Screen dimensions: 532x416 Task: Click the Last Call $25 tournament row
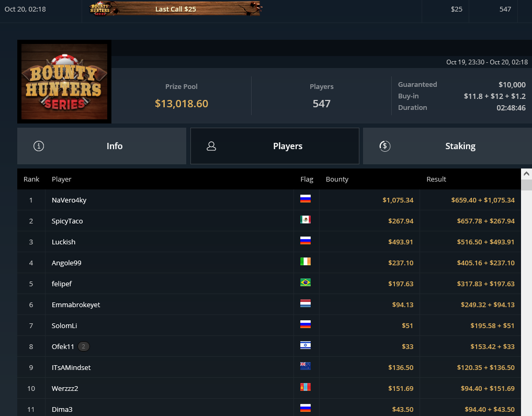[x=266, y=9]
